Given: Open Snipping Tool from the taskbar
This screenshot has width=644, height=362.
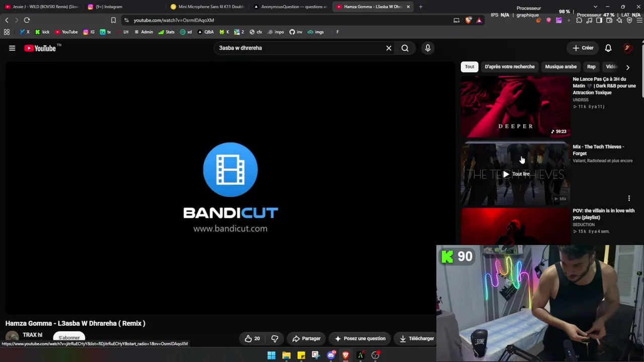Looking at the screenshot, I should pos(315,355).
